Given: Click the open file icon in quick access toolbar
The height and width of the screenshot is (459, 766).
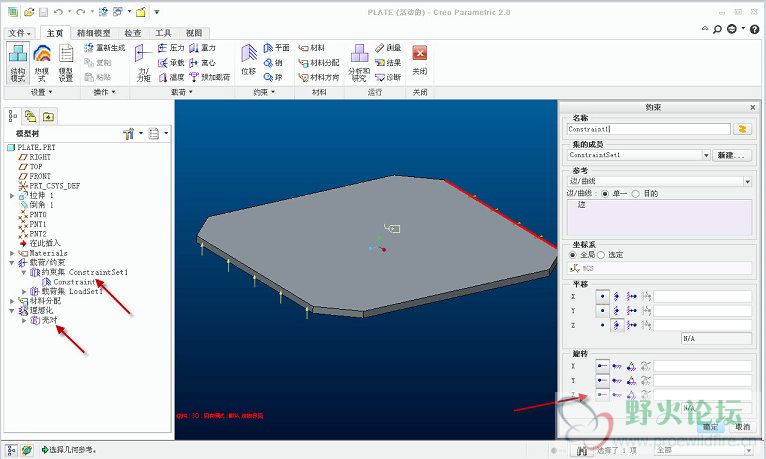Looking at the screenshot, I should pos(29,12).
